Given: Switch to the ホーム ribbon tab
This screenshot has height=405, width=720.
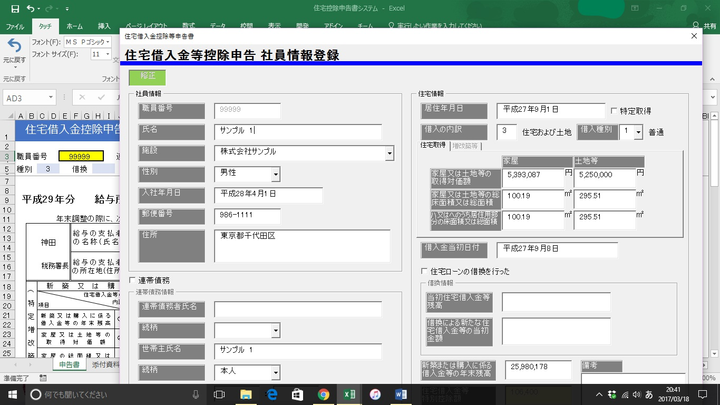Looking at the screenshot, I should [74, 26].
